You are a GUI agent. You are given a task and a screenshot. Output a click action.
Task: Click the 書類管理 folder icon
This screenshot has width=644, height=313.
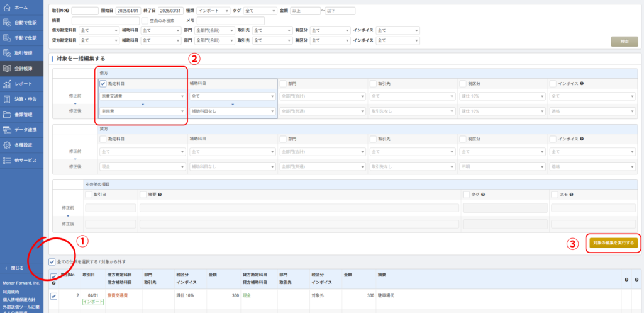point(7,114)
